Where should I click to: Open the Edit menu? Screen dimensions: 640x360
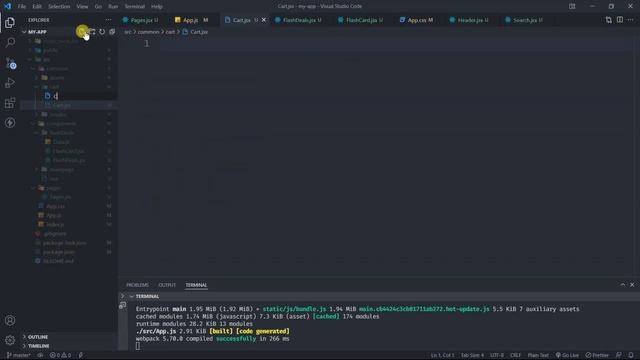tap(37, 7)
